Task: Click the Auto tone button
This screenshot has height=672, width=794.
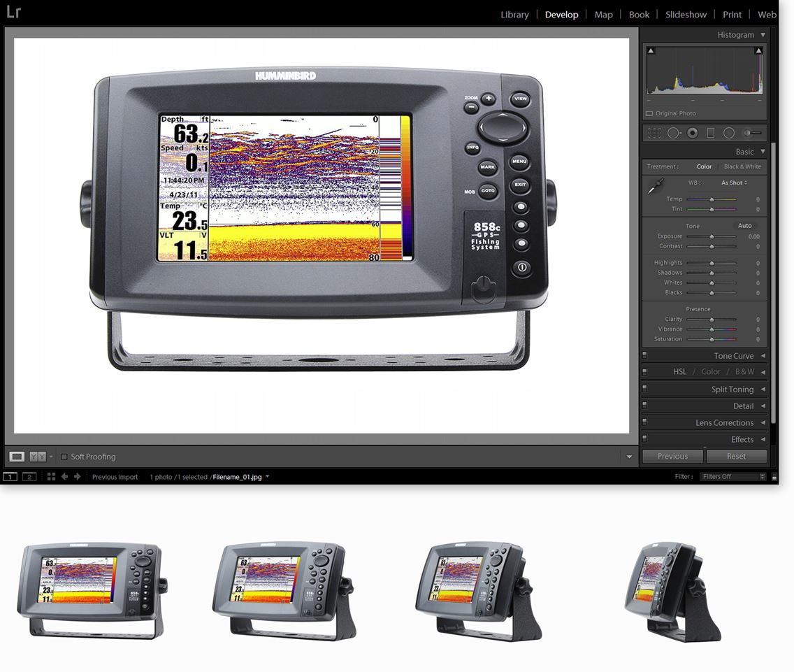Action: 745,225
